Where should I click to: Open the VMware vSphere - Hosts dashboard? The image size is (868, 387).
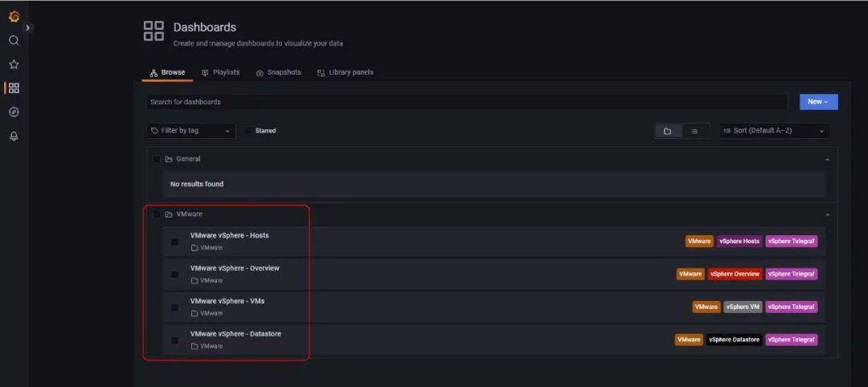229,235
